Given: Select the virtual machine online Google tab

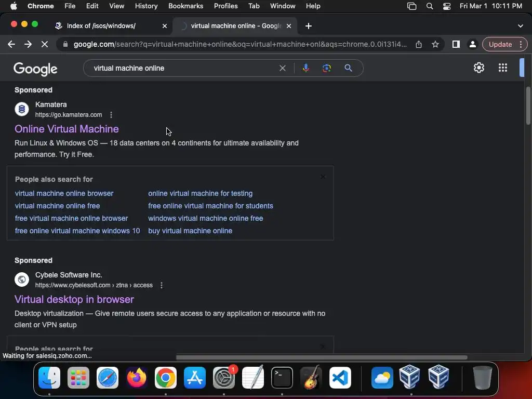Looking at the screenshot, I should pyautogui.click(x=236, y=26).
